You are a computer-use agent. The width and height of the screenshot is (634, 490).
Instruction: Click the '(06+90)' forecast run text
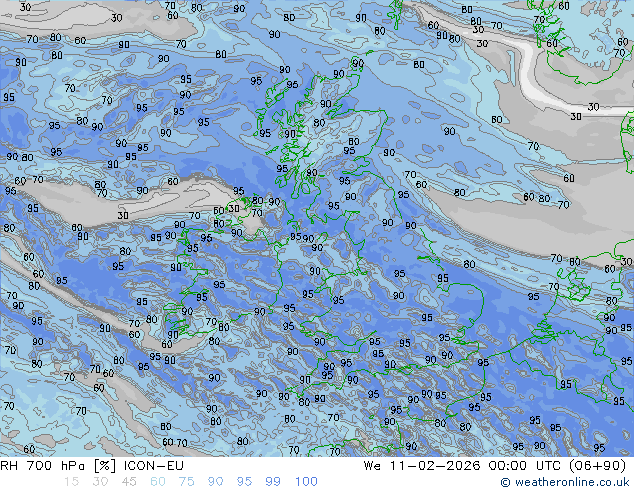tap(597, 466)
